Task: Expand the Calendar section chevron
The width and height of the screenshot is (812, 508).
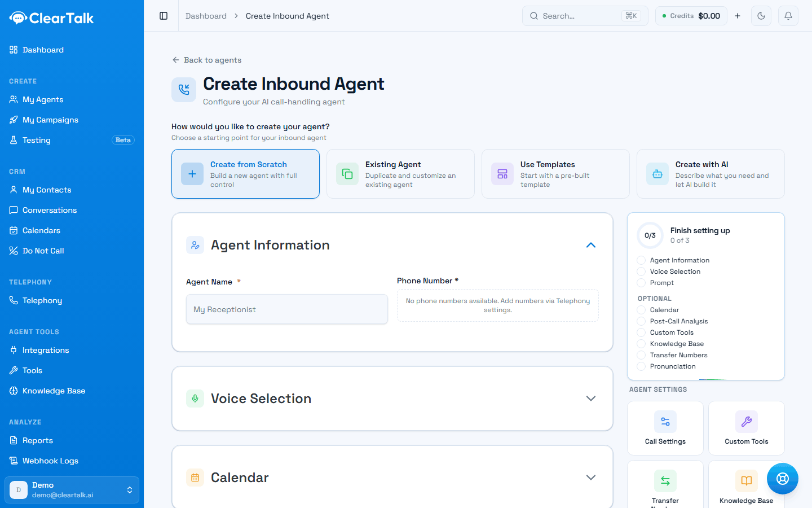Action: coord(591,478)
